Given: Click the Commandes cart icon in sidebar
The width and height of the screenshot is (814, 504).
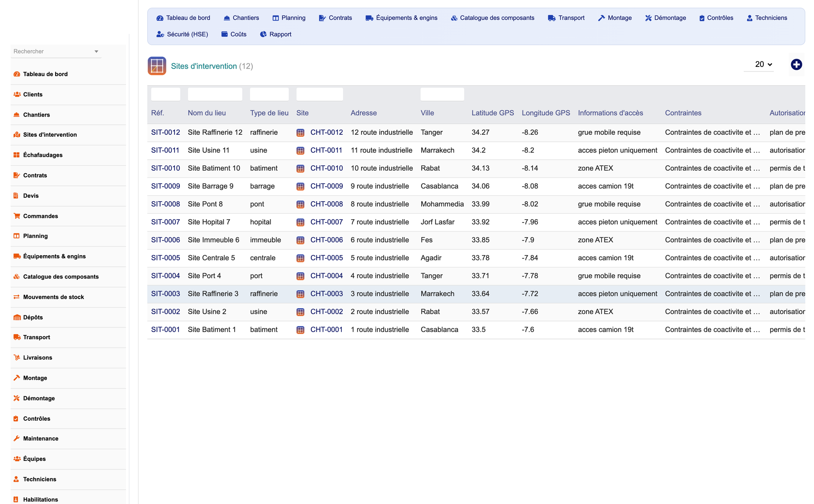Looking at the screenshot, I should click(x=17, y=216).
